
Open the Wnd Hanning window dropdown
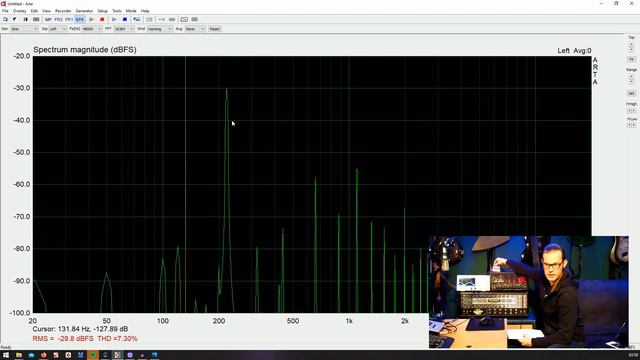[160, 29]
